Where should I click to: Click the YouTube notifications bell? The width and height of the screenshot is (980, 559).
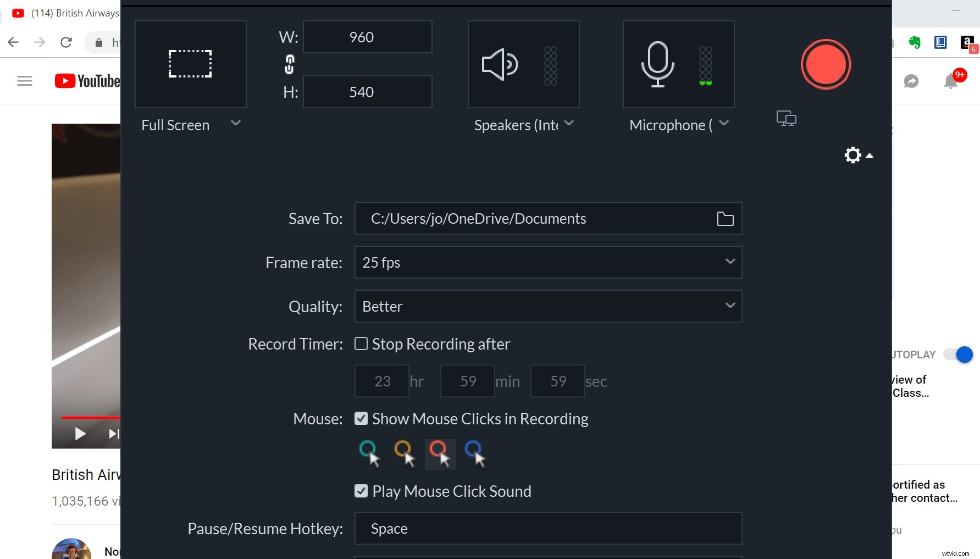coord(949,81)
